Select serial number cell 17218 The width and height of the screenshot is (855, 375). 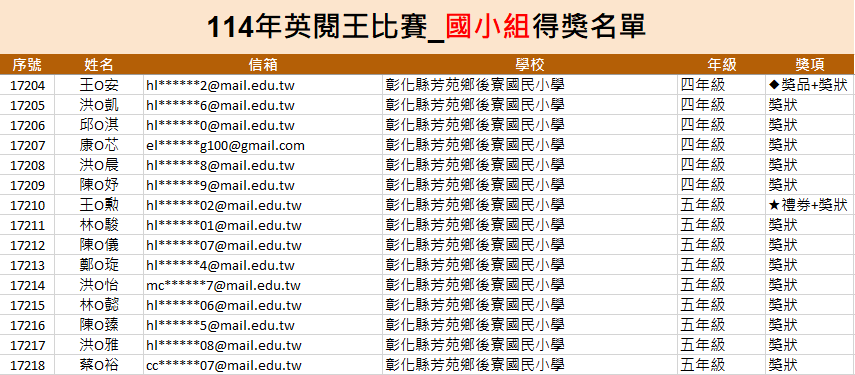tap(27, 365)
